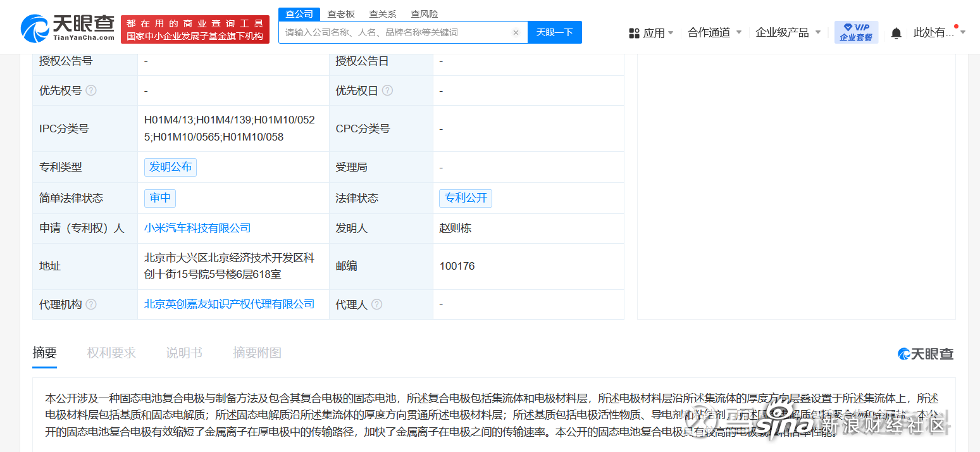Click the 发明人 label
This screenshot has width=980, height=452.
click(x=352, y=228)
